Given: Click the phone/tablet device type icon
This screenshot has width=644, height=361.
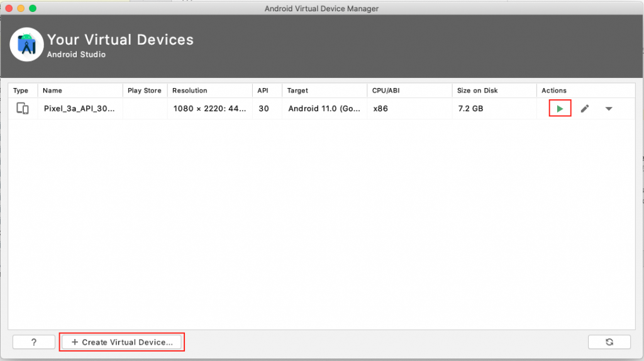Looking at the screenshot, I should pos(23,108).
